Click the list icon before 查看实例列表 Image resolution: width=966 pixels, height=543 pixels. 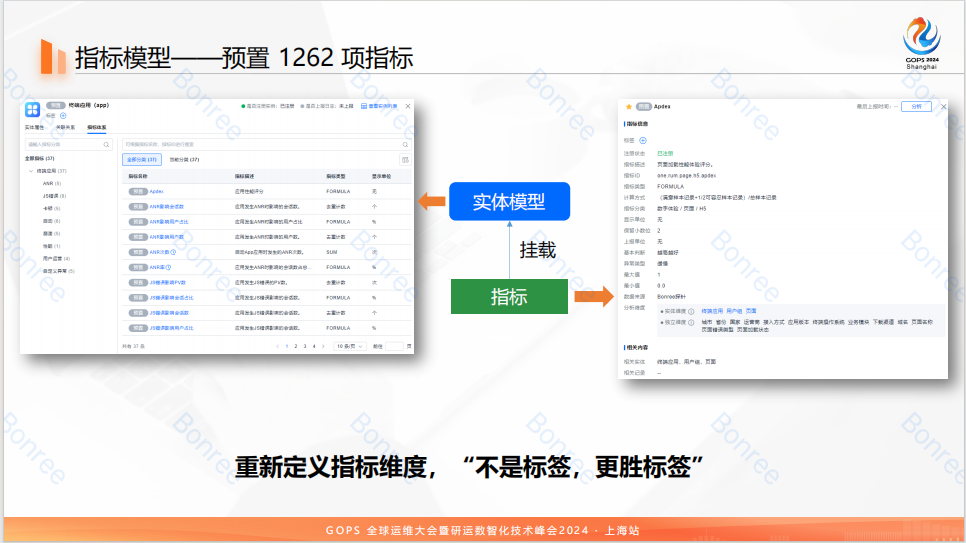click(363, 106)
